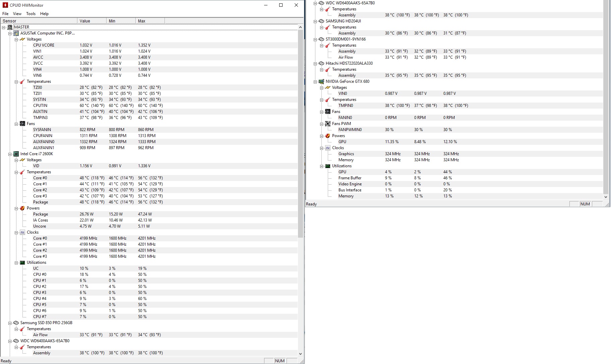Click the HWMonitor lightning icon in title bar
This screenshot has width=611, height=364.
tap(5, 5)
